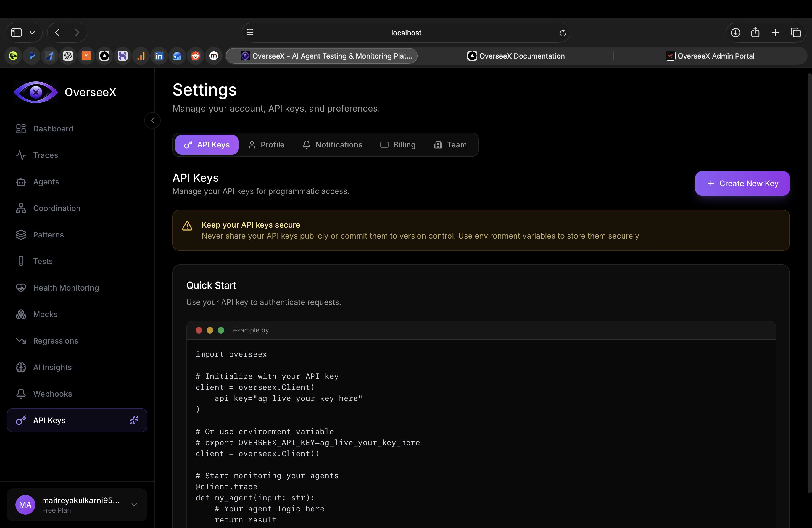Click the Health Monitoring heart icon

[21, 287]
